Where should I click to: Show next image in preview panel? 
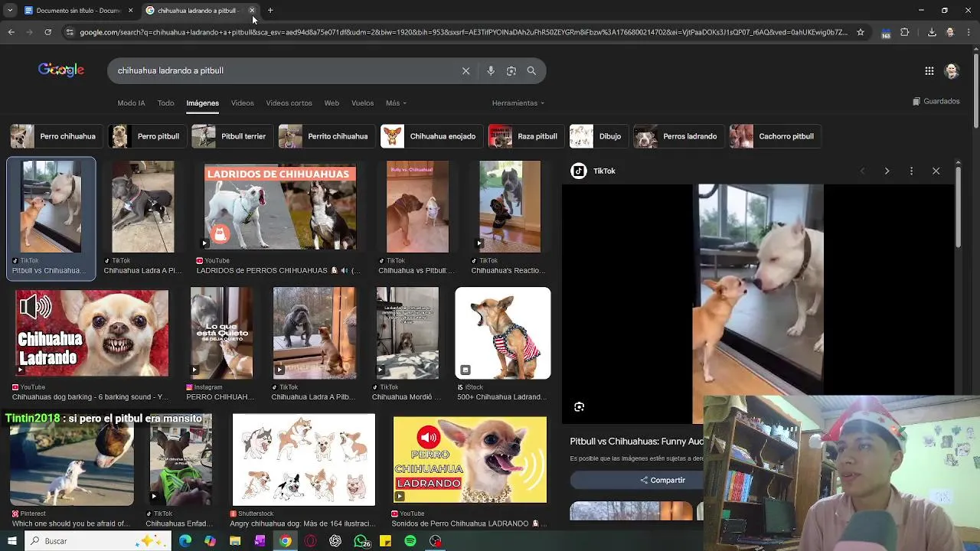(887, 171)
